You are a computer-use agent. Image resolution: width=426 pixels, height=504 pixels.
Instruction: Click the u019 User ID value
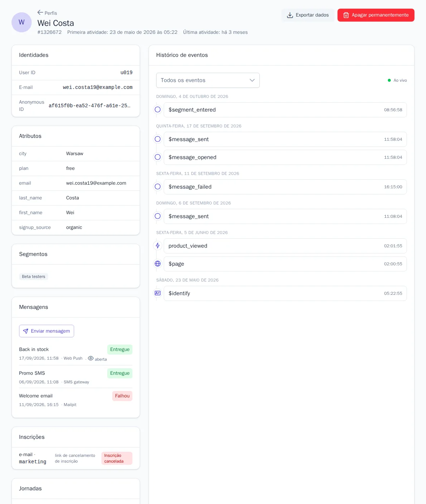point(126,73)
